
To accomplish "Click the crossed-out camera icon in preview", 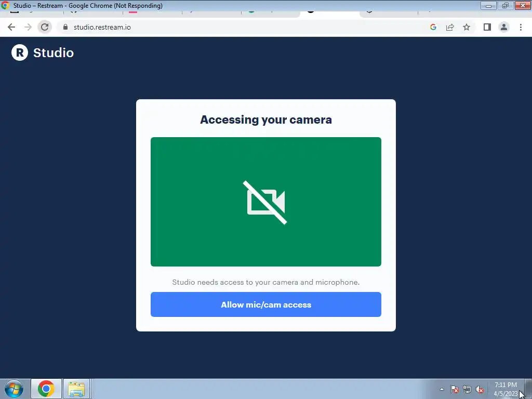I will pyautogui.click(x=265, y=202).
